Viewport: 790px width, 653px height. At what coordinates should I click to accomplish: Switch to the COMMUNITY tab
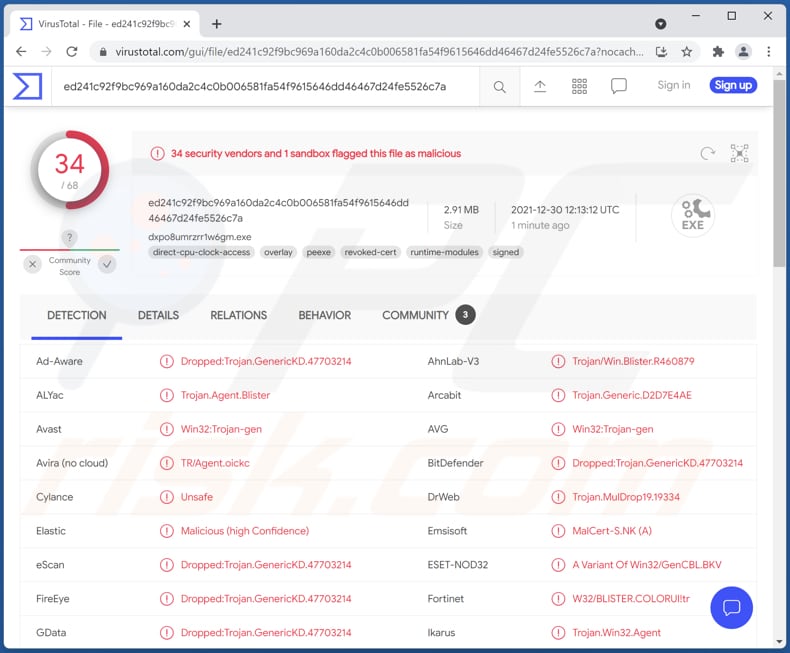(x=428, y=315)
